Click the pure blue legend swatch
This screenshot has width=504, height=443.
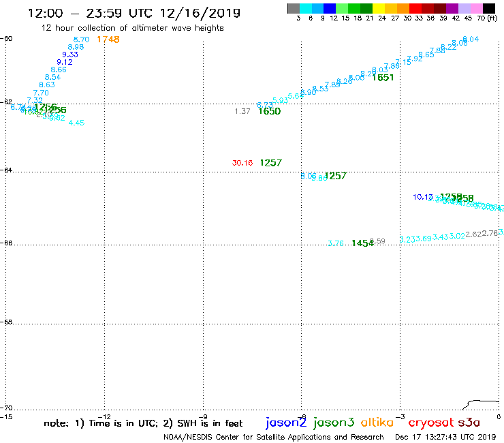coord(330,8)
